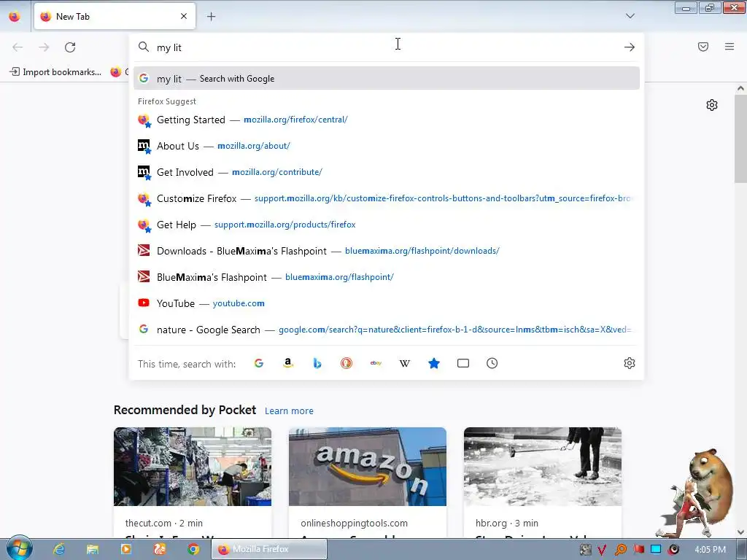The image size is (747, 560).
Task: Open a new tab with the plus button
Action: (x=211, y=17)
